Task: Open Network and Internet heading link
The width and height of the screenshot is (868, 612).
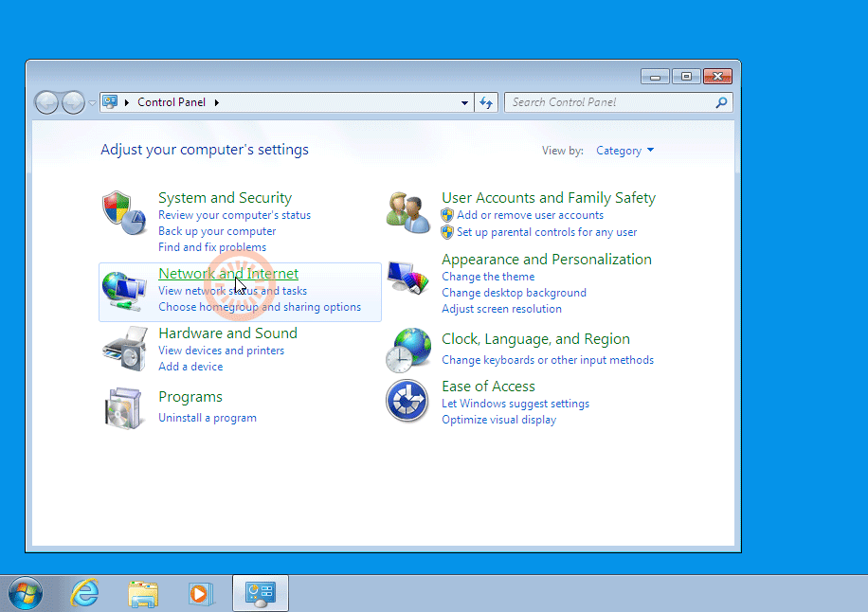Action: 228,274
